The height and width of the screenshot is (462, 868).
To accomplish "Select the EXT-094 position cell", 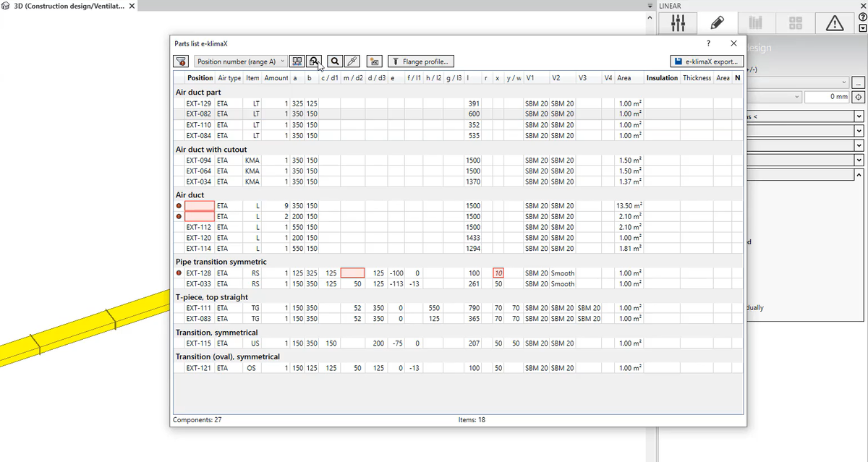I will (x=199, y=161).
